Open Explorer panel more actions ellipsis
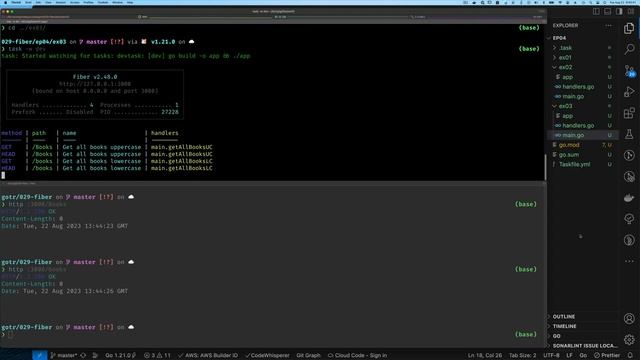This screenshot has width=640, height=360. tap(609, 25)
